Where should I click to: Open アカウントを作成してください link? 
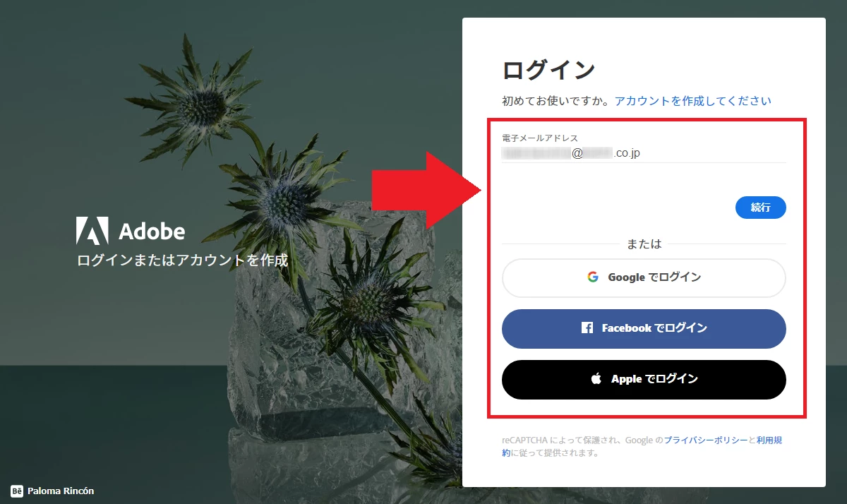[x=692, y=101]
